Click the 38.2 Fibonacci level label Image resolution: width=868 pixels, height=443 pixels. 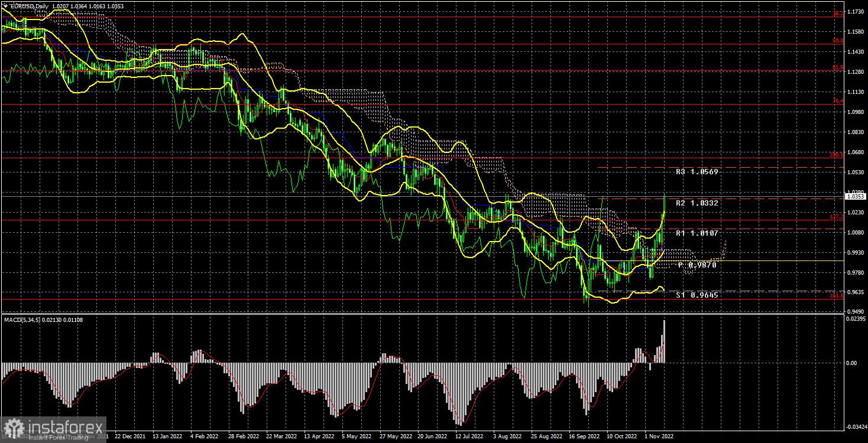(x=837, y=13)
